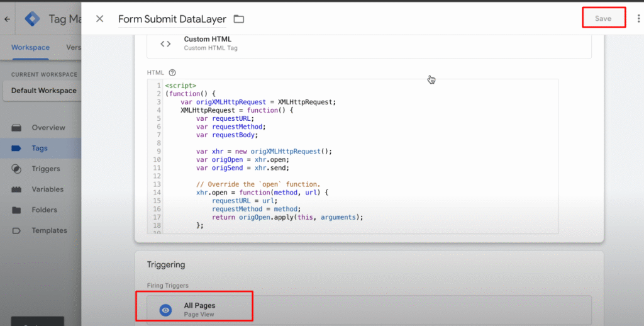644x326 pixels.
Task: Edit the Form Submit DataLayer tag name
Action: [171, 20]
